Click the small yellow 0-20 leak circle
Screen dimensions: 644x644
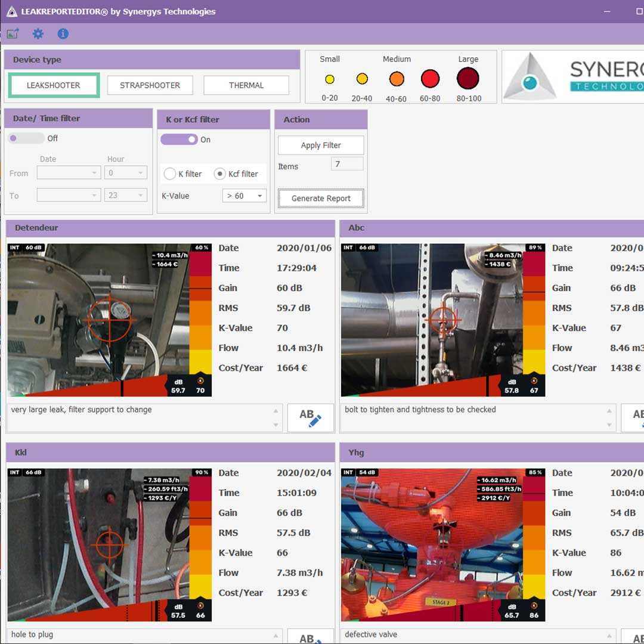click(x=329, y=79)
